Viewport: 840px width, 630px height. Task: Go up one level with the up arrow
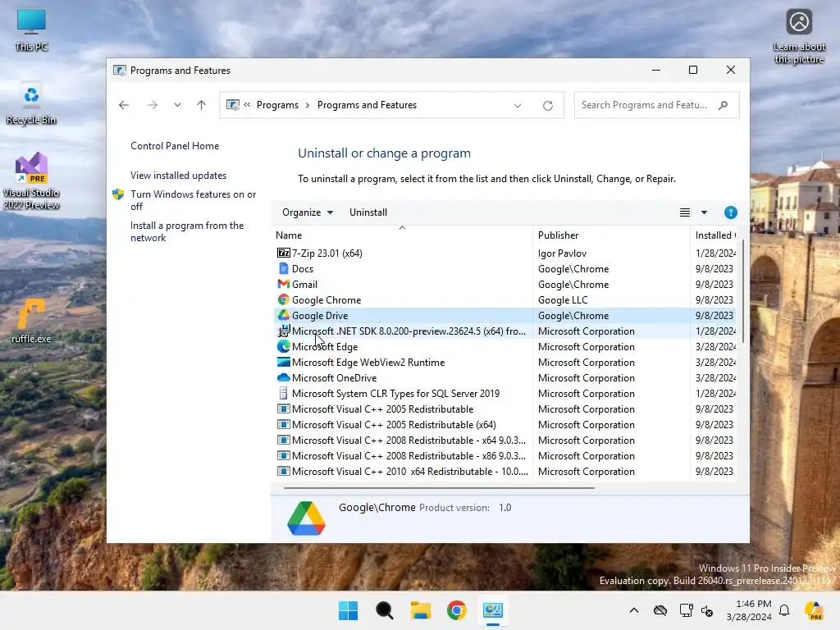202,105
